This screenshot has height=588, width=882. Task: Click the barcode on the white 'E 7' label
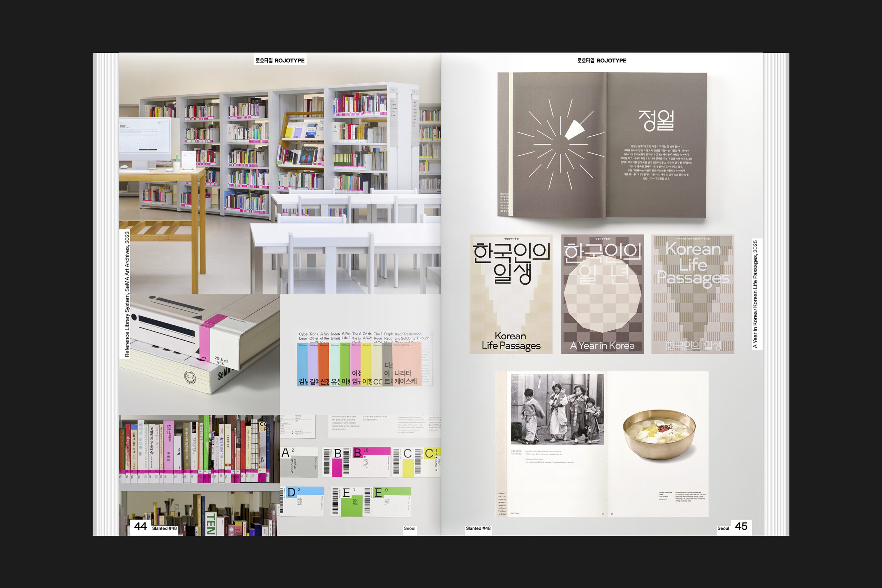[335, 501]
